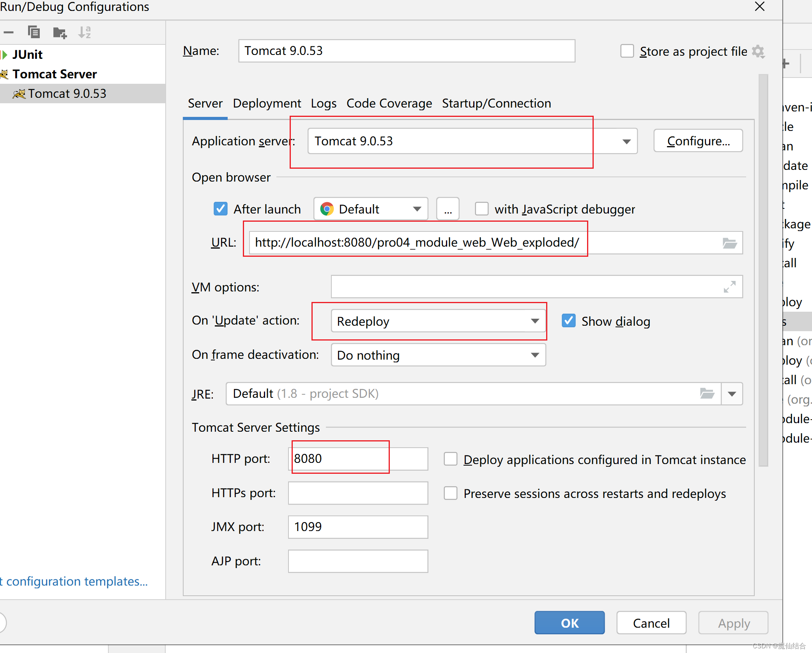The height and width of the screenshot is (653, 812).
Task: Click the browser ellipsis button
Action: click(448, 209)
